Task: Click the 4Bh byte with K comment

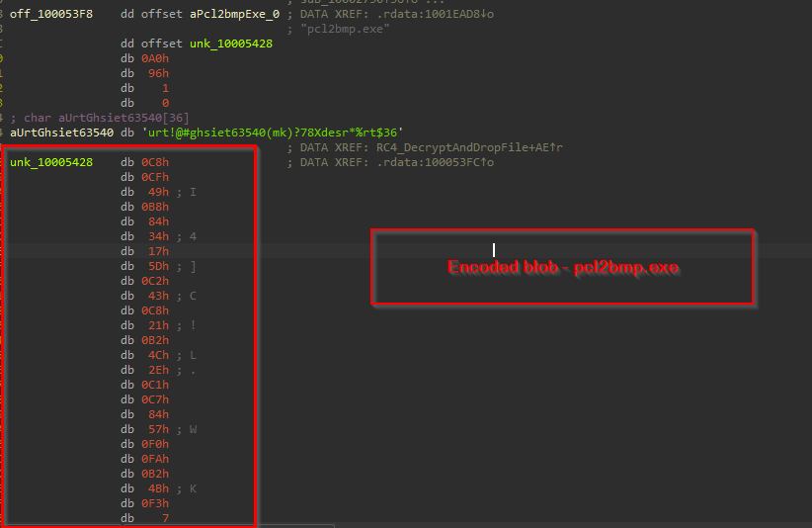Action: click(x=158, y=489)
